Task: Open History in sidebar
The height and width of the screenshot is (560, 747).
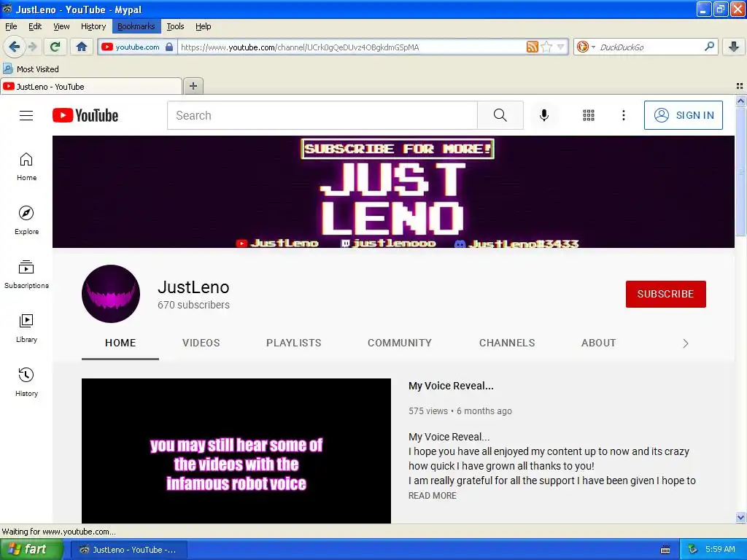Action: point(27,382)
